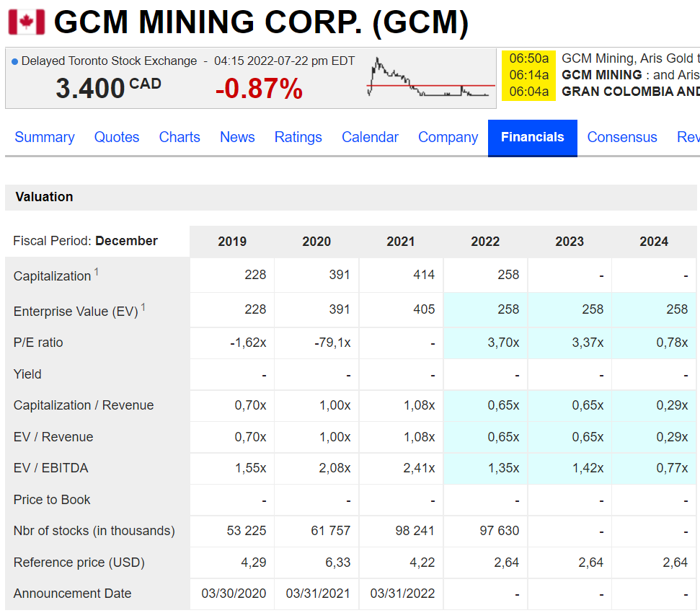
Task: Click the Enterprise Value (EV) footnote marker
Action: click(x=143, y=306)
